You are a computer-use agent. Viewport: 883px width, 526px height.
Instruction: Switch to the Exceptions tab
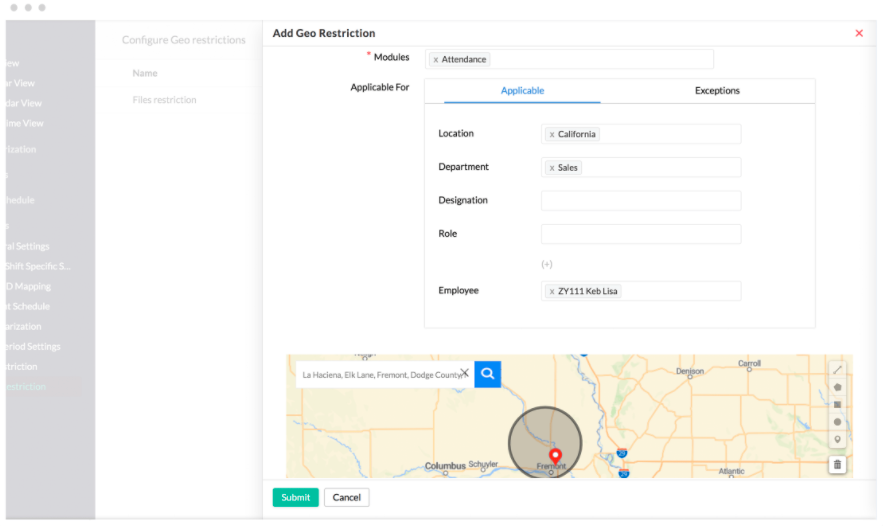[x=717, y=91]
